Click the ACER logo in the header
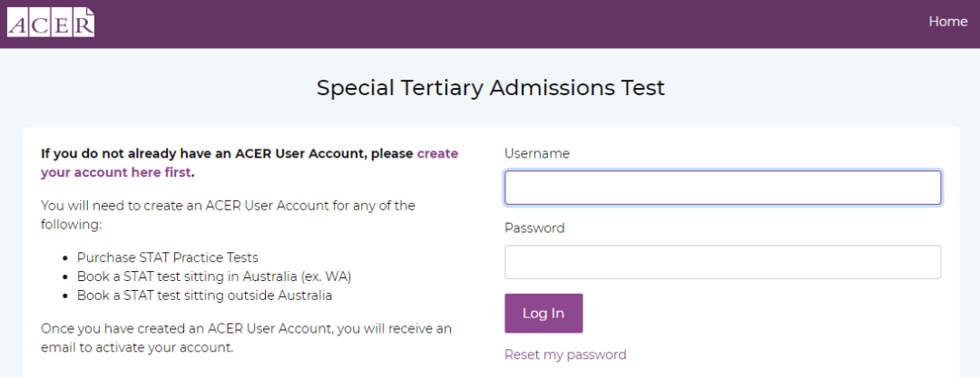Image resolution: width=980 pixels, height=378 pixels. [x=51, y=23]
